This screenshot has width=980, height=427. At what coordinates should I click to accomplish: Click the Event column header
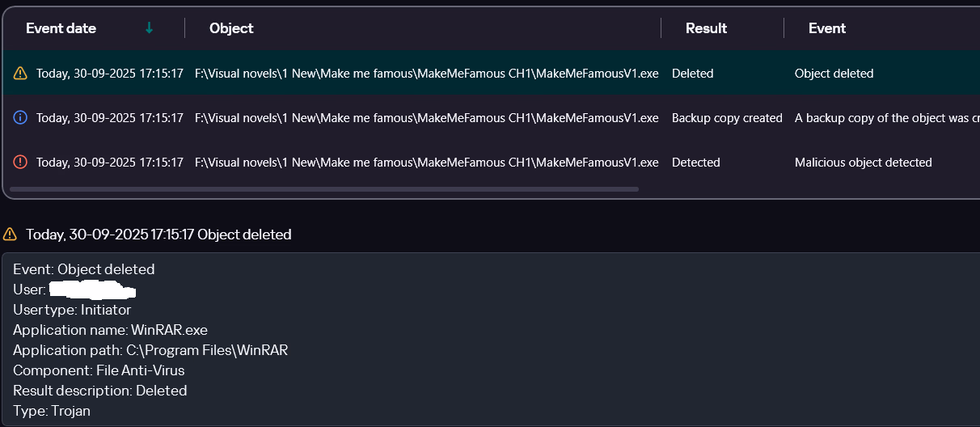[826, 28]
